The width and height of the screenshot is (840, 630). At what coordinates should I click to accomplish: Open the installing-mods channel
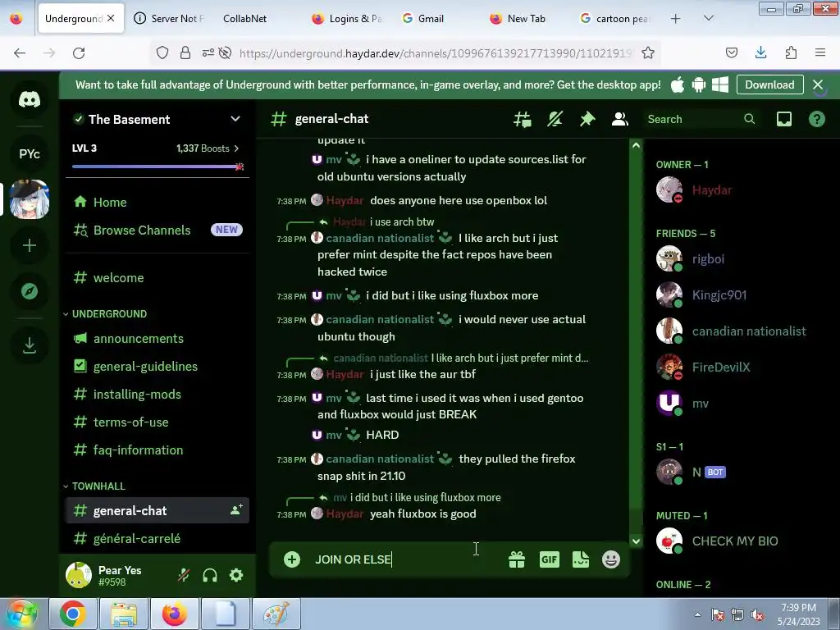157,395
